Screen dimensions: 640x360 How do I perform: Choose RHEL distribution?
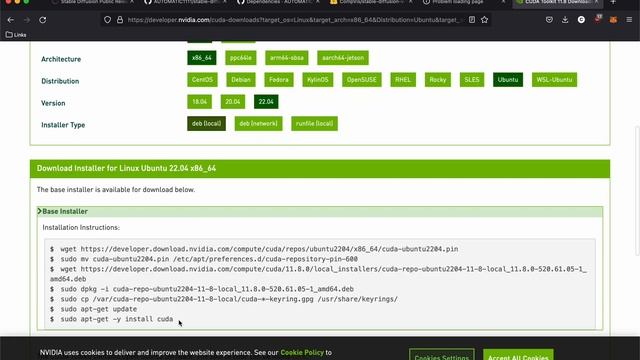point(403,80)
